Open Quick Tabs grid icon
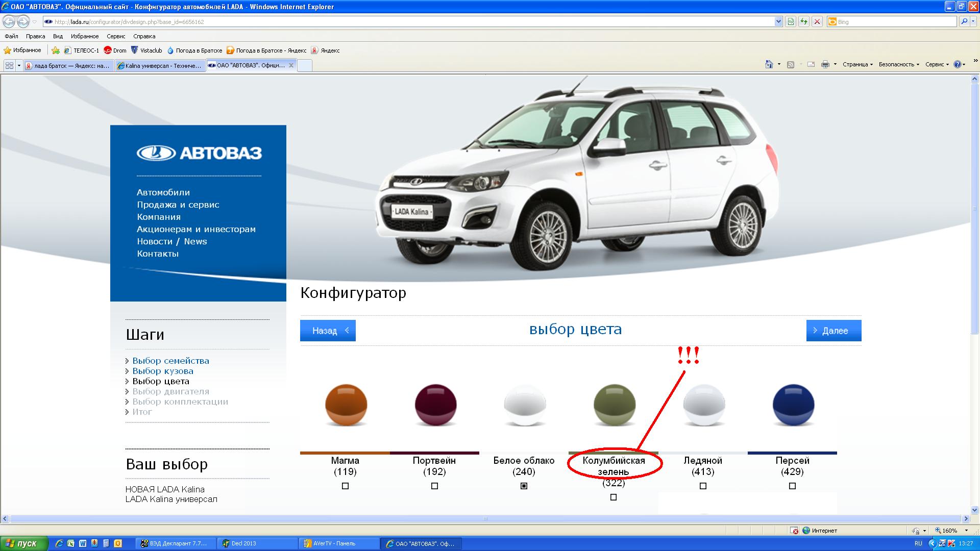This screenshot has width=980, height=551. 9,65
